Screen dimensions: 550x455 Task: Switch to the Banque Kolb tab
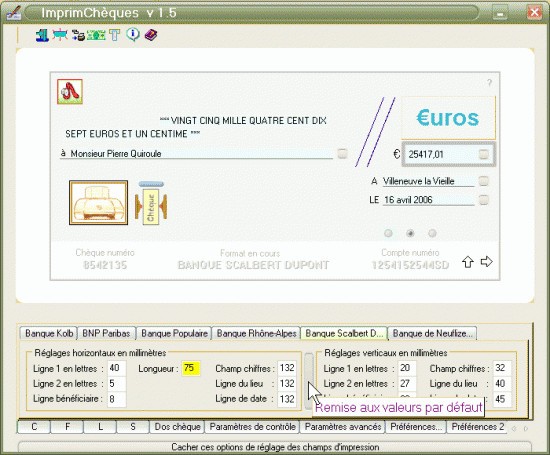tap(48, 333)
